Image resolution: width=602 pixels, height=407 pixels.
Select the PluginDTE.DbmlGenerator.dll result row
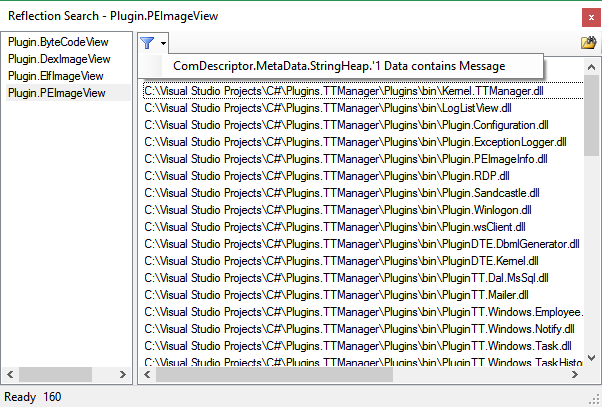coord(363,244)
